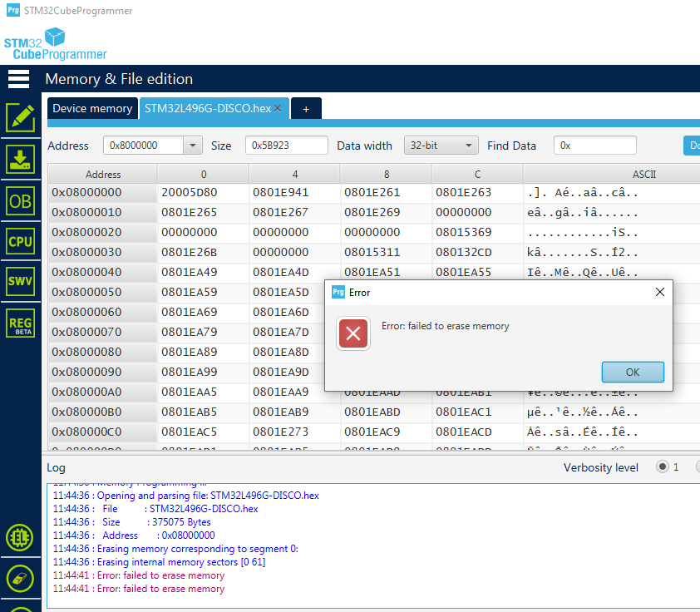Open the Option Bytes OB icon
700x612 pixels.
click(21, 201)
